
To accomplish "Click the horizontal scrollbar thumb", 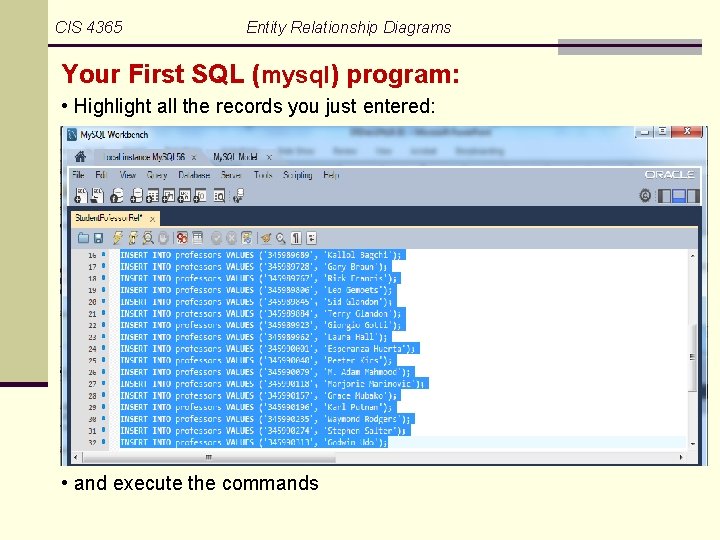I will (x=209, y=457).
